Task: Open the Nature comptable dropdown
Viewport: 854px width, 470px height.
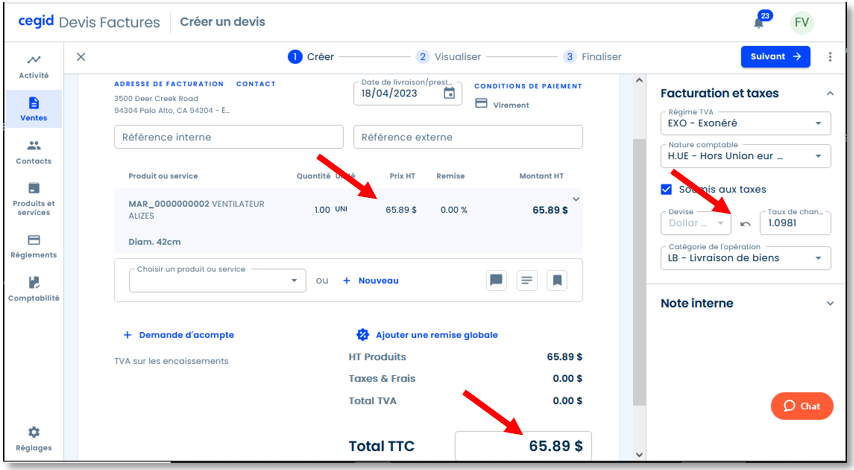Action: 745,156
